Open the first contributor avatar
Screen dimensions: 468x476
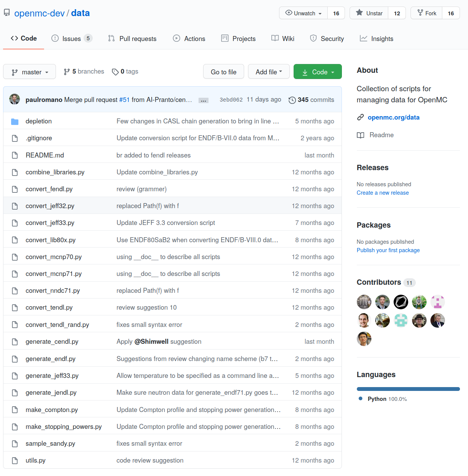364,302
